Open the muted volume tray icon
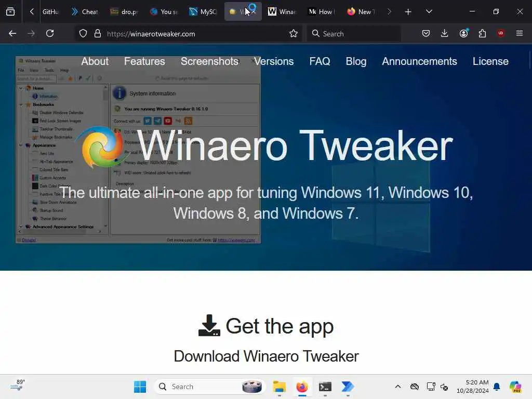This screenshot has height=399, width=532. coord(445,387)
